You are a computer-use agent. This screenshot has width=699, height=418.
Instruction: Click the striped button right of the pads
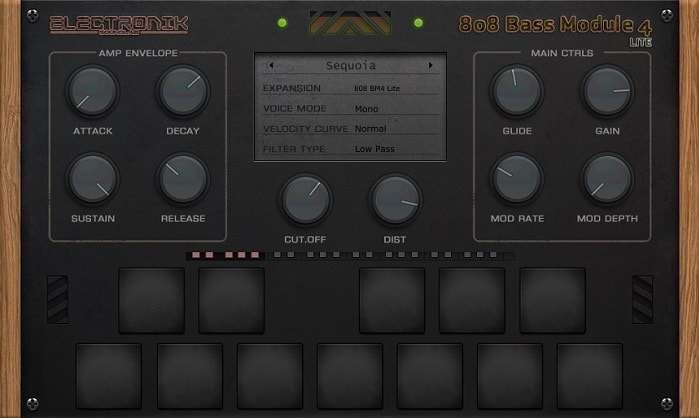point(642,299)
